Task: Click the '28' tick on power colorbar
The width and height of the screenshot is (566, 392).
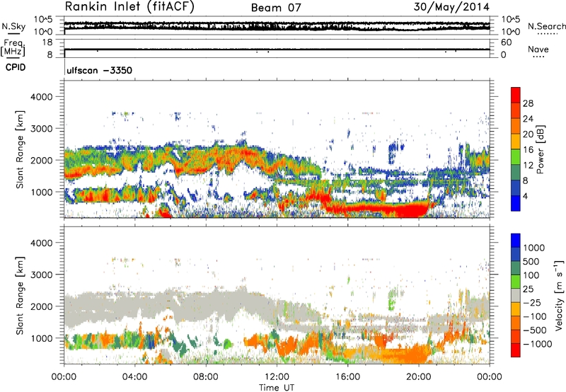Action: tap(528, 103)
